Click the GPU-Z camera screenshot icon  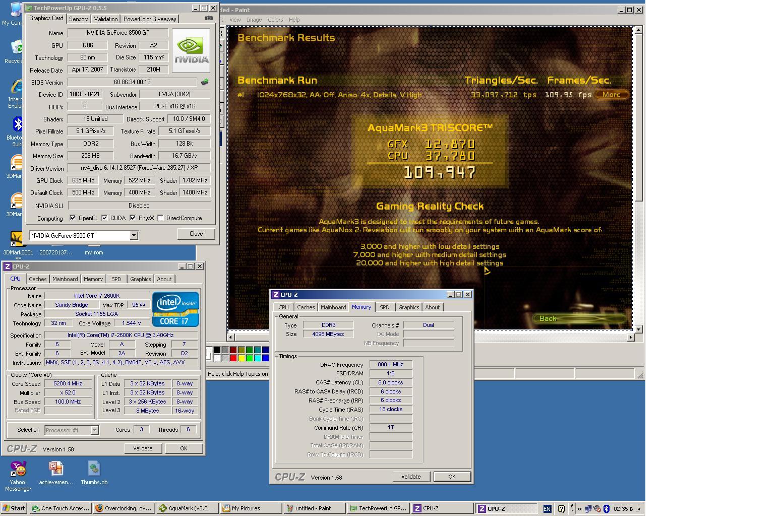(x=208, y=18)
